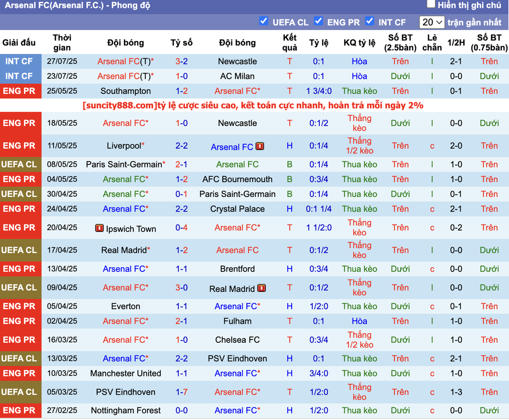This screenshot has height=420, width=509.
Task: Click the 1/2H column header
Action: pos(456,43)
